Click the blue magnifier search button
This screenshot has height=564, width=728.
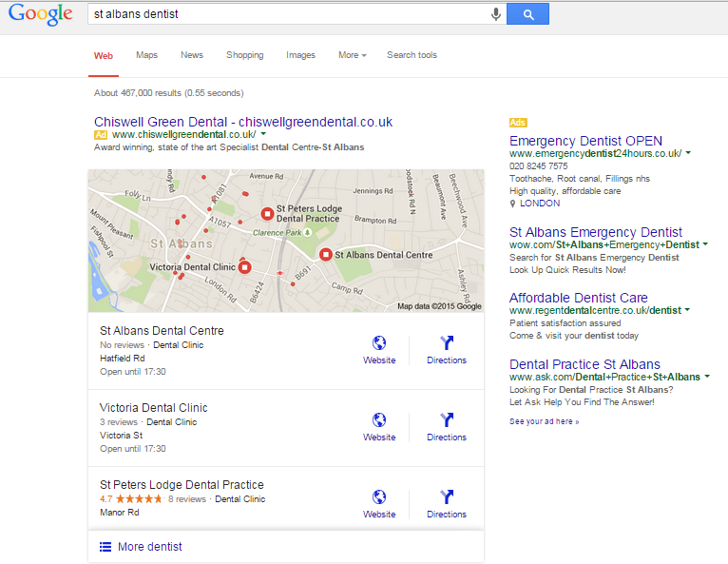(x=527, y=14)
